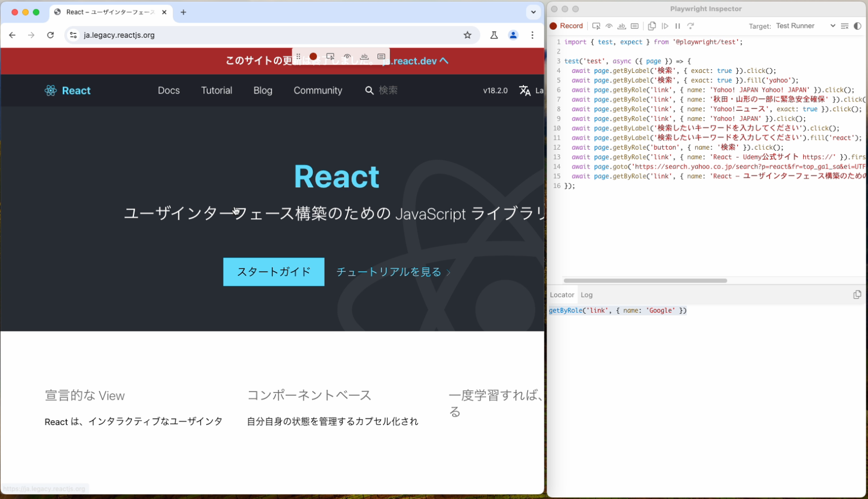Click the コンポーネントベース heading
Screen dimensions: 868x499
[x=309, y=396]
